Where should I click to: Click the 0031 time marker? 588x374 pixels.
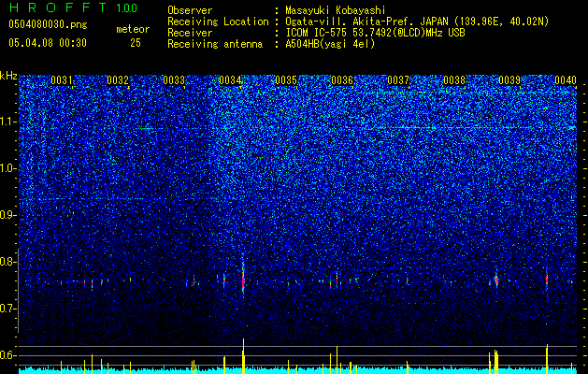point(62,80)
